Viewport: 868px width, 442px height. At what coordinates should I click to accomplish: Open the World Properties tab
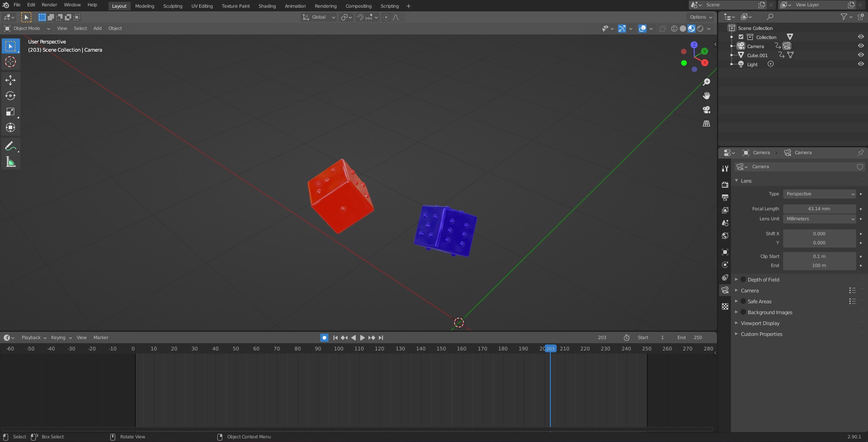(725, 236)
